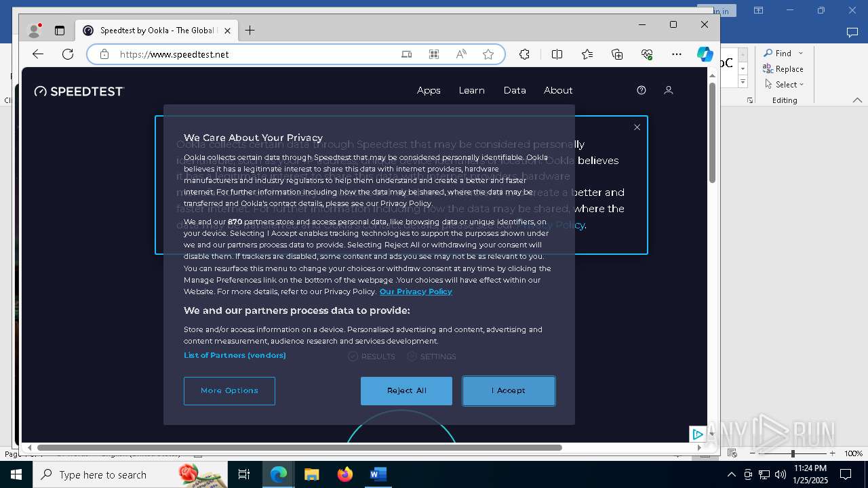Click the AdChoices icon
Image resolution: width=868 pixels, height=488 pixels.
pyautogui.click(x=697, y=434)
